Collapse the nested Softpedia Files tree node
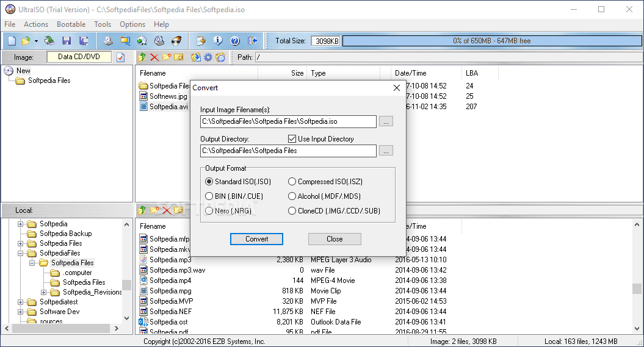Image resolution: width=644 pixels, height=347 pixels. click(x=32, y=263)
